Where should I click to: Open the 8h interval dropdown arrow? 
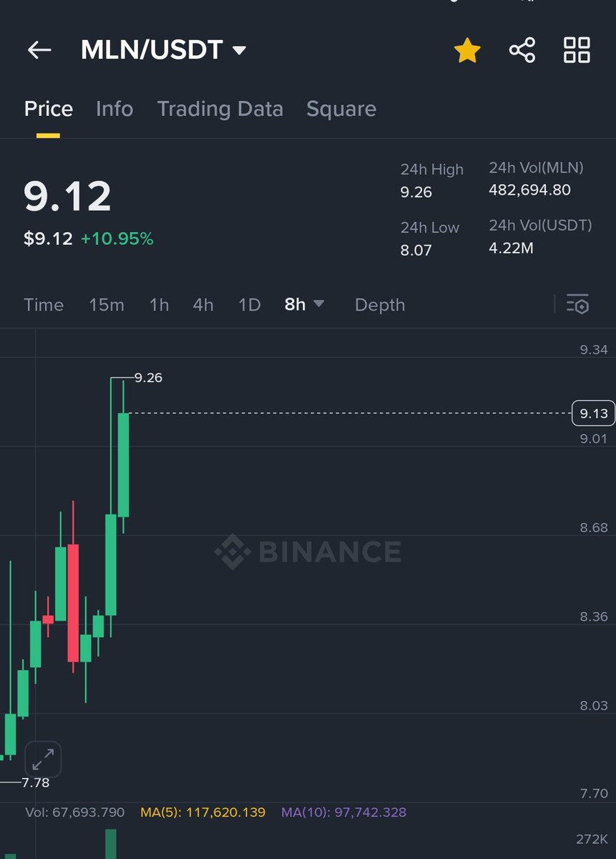tap(319, 304)
